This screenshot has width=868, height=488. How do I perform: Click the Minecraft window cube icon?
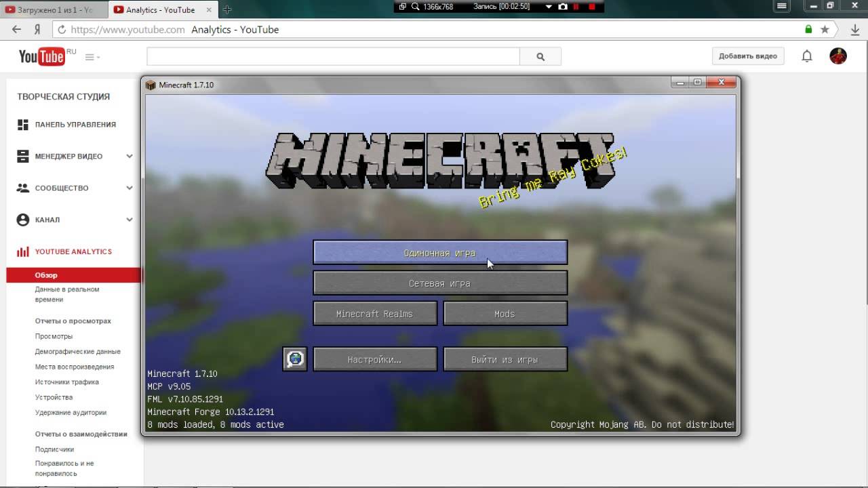[x=151, y=85]
